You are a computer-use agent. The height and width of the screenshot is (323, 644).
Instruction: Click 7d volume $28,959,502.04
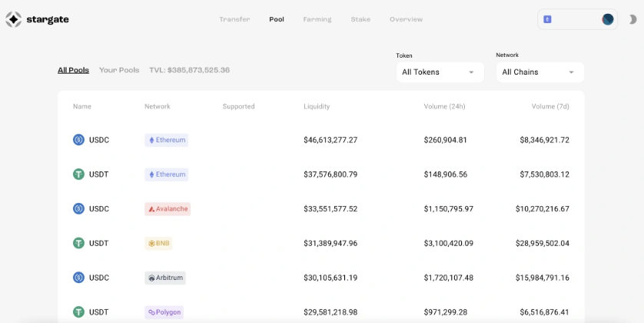pos(543,244)
